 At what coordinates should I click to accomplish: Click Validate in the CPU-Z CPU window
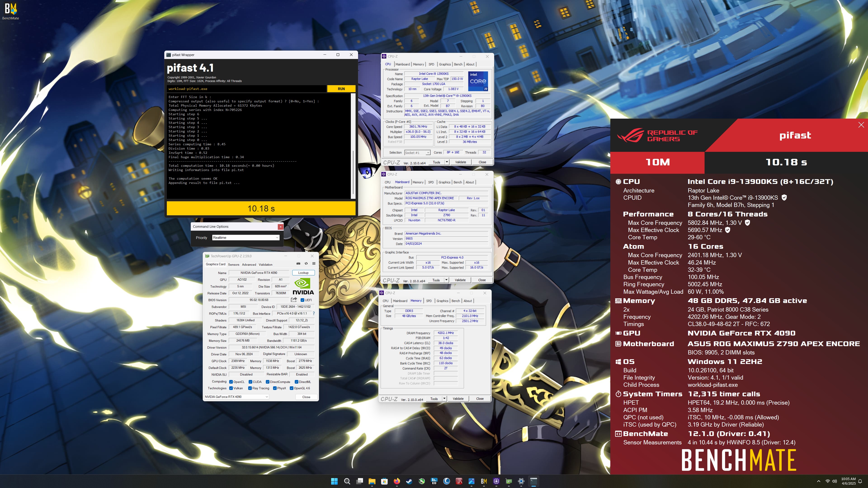(461, 162)
